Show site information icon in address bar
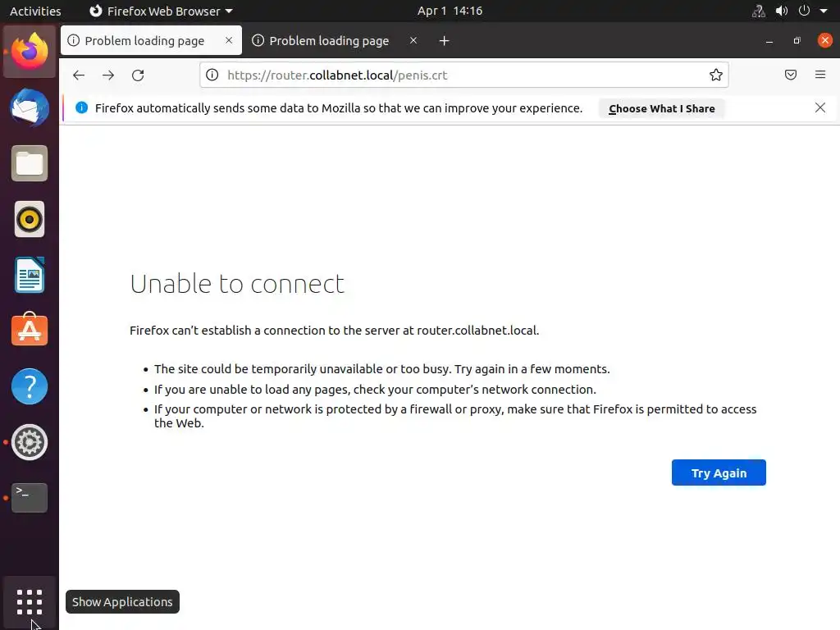 [x=212, y=75]
